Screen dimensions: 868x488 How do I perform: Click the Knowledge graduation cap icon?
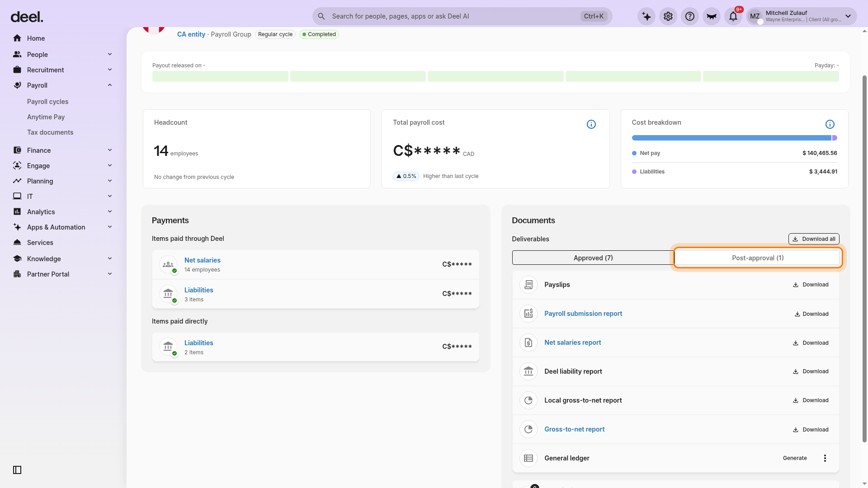pos(17,258)
